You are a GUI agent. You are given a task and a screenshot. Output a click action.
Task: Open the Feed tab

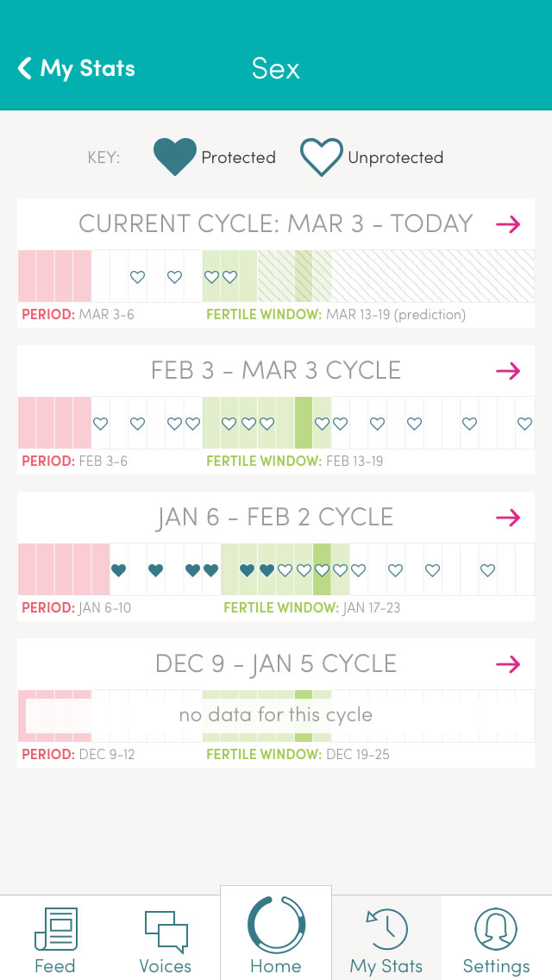pyautogui.click(x=55, y=939)
